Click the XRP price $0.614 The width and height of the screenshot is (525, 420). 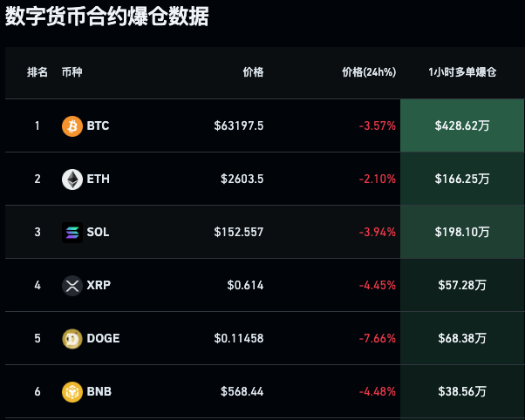coord(245,285)
